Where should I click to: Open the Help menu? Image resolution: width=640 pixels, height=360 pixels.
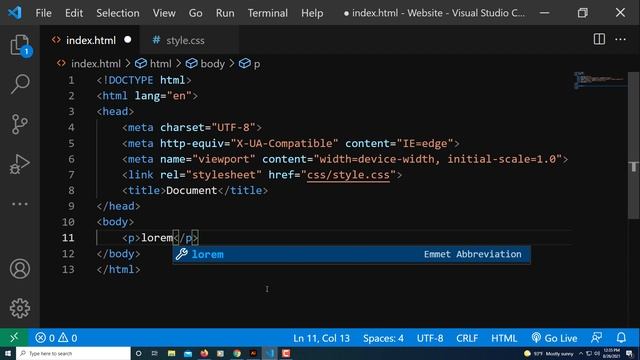tap(312, 13)
